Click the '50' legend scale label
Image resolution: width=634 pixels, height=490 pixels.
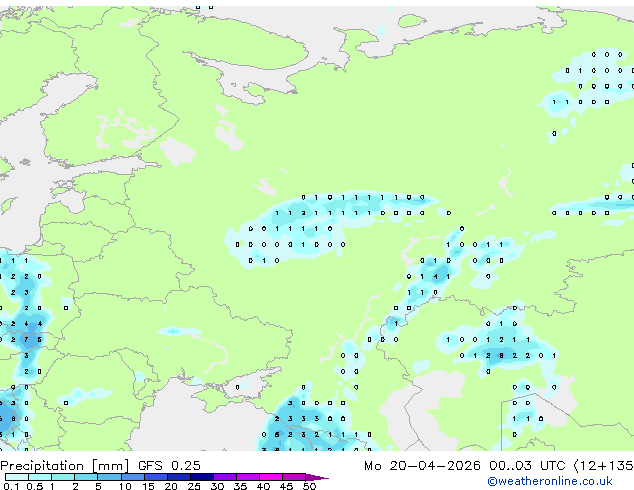click(x=309, y=486)
